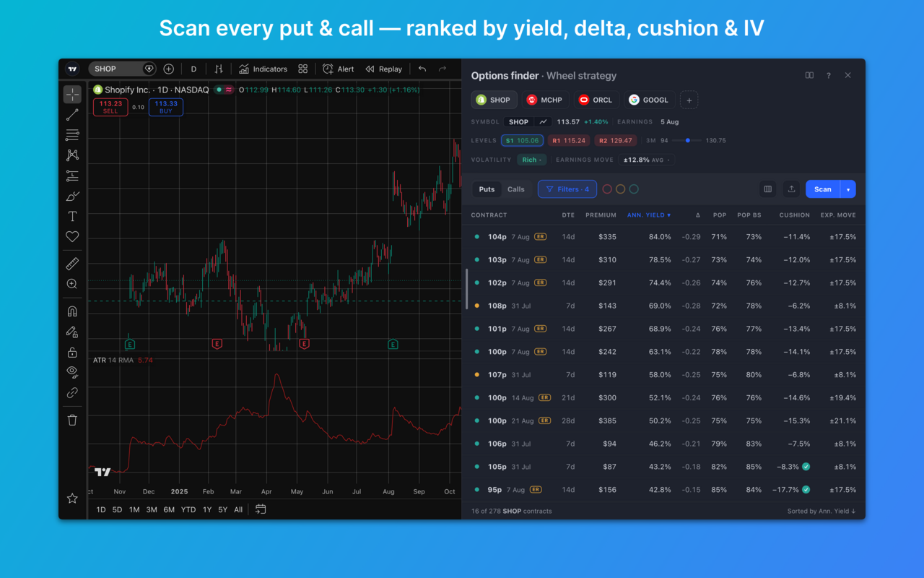Toggle options finder panel layout icon

tap(809, 75)
